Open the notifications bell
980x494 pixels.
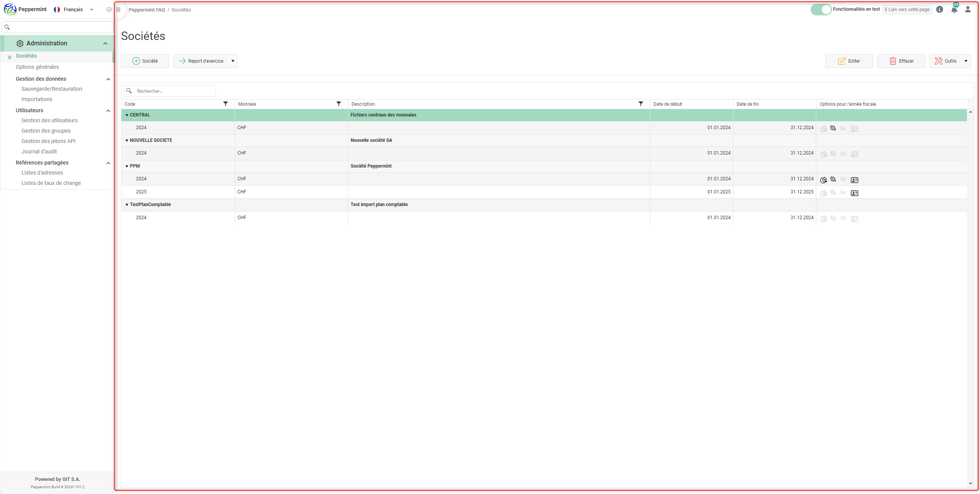[x=954, y=10]
